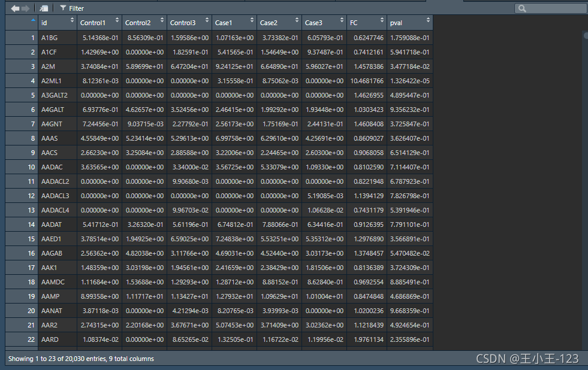Image resolution: width=588 pixels, height=370 pixels.
Task: Click Case2 value 6.64890e+01
Action: (x=280, y=66)
